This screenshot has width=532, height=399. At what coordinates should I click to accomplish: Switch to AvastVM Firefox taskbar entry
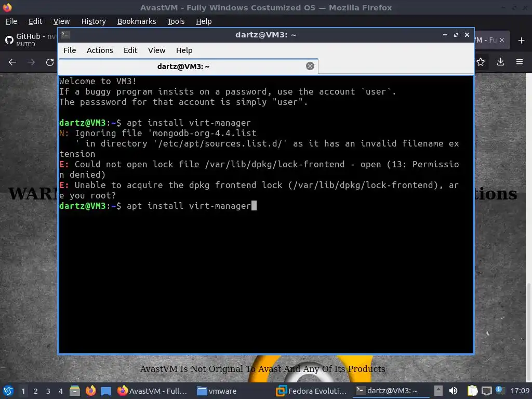pyautogui.click(x=152, y=391)
